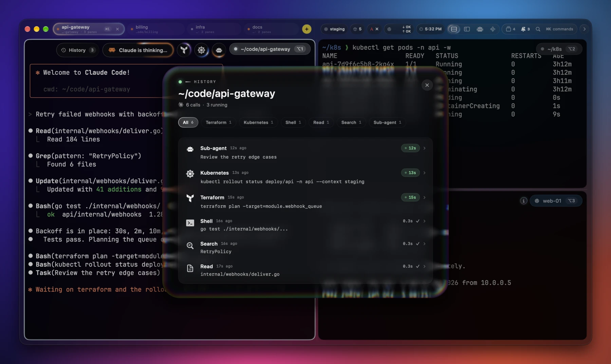Expand the Shell go test entry chevron
611x364 pixels.
(x=424, y=221)
